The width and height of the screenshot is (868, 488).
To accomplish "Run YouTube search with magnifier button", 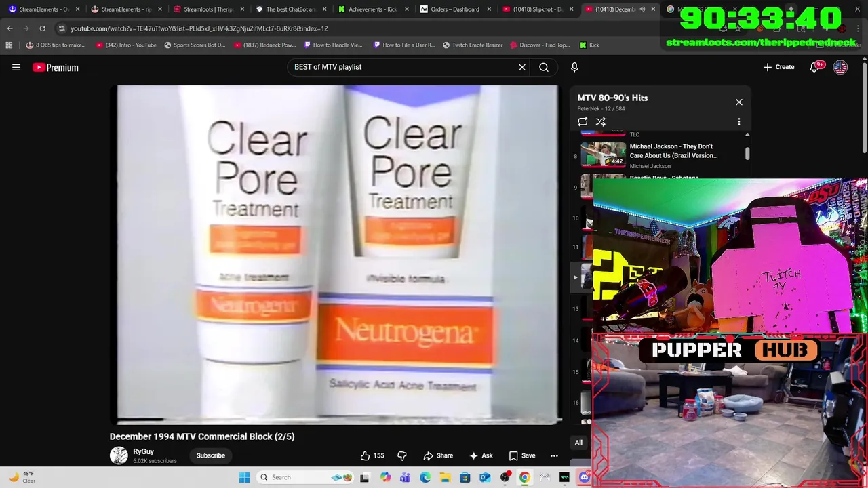I will coord(544,67).
